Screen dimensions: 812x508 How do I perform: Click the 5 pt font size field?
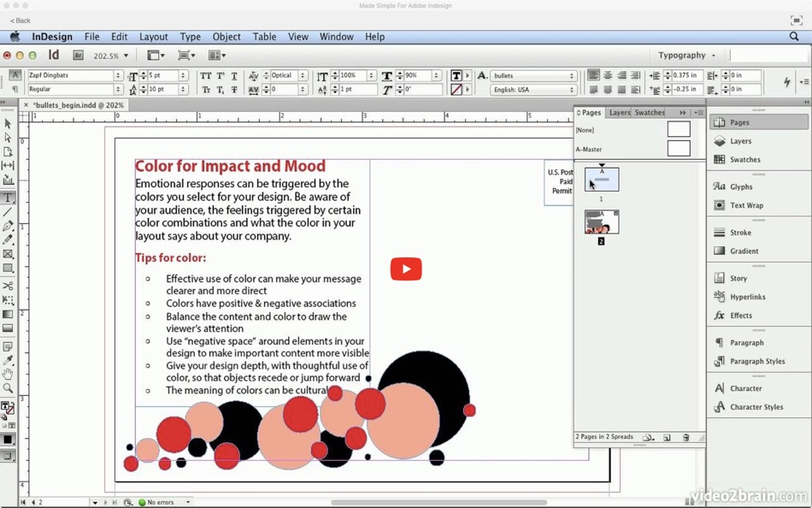163,75
